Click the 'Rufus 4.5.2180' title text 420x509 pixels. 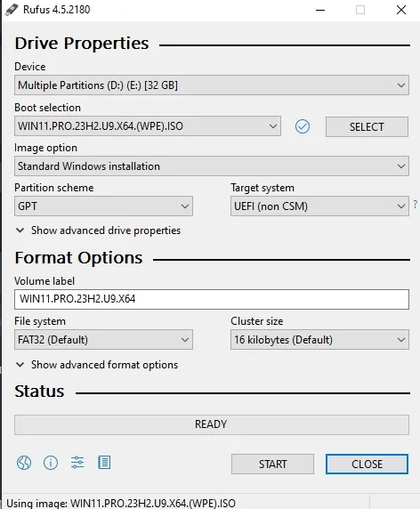pos(56,10)
